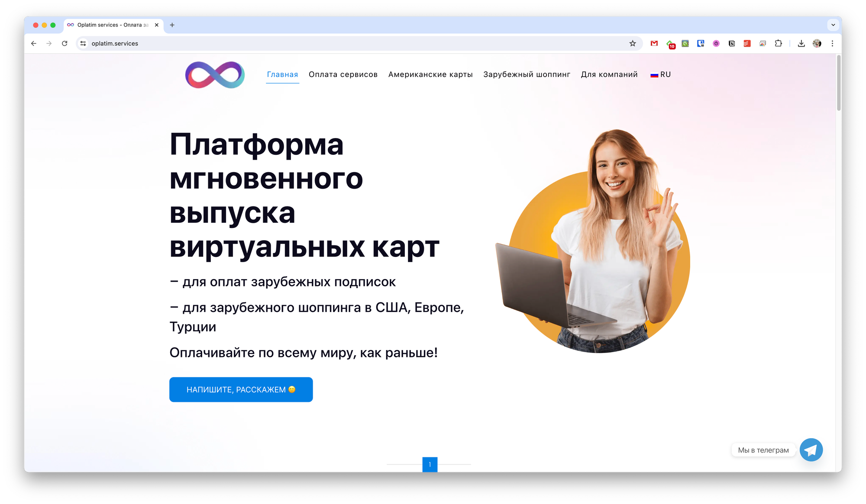Select slide indicator number 1
The height and width of the screenshot is (504, 866).
[430, 464]
